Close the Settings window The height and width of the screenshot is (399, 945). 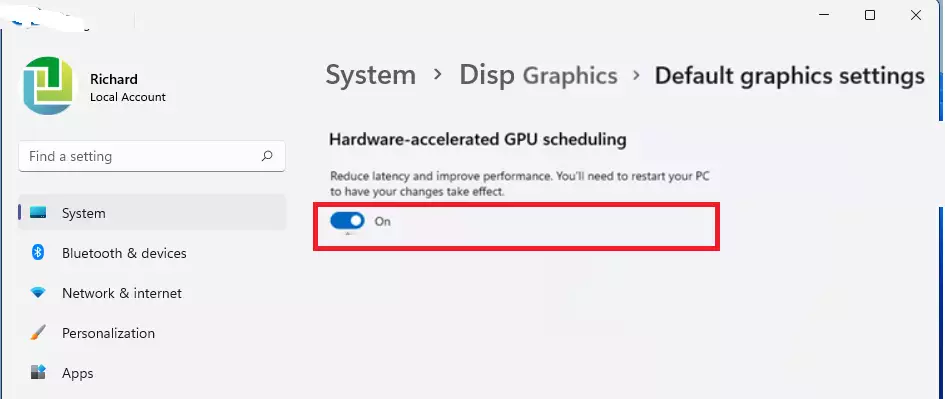pyautogui.click(x=915, y=15)
